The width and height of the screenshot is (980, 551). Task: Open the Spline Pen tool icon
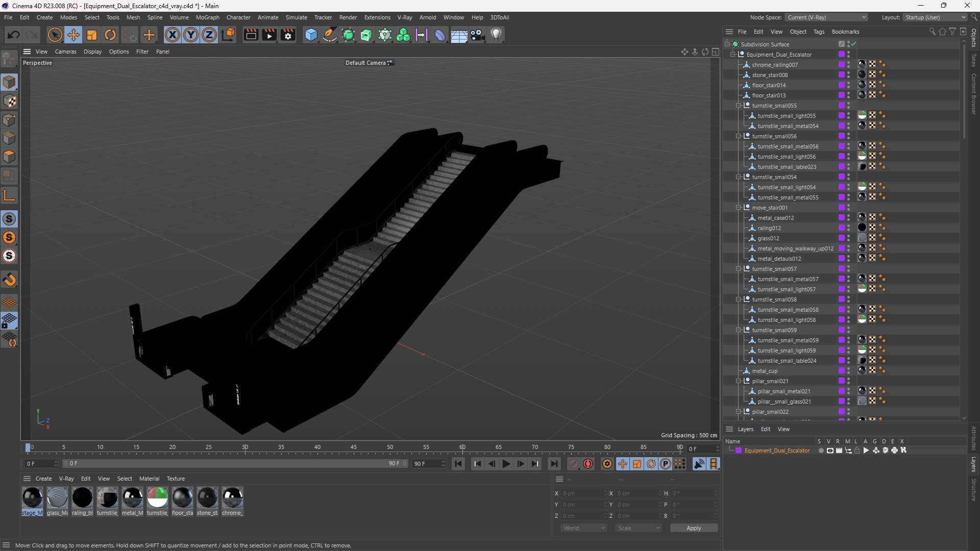330,35
